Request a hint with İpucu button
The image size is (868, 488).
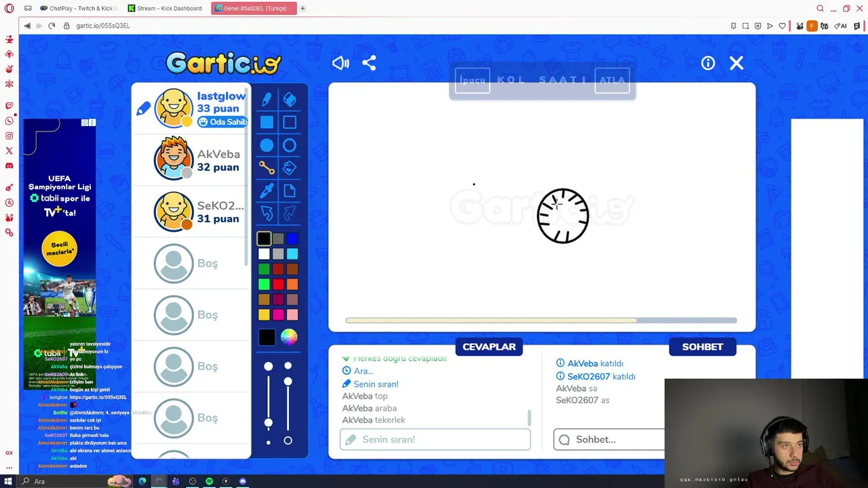473,80
